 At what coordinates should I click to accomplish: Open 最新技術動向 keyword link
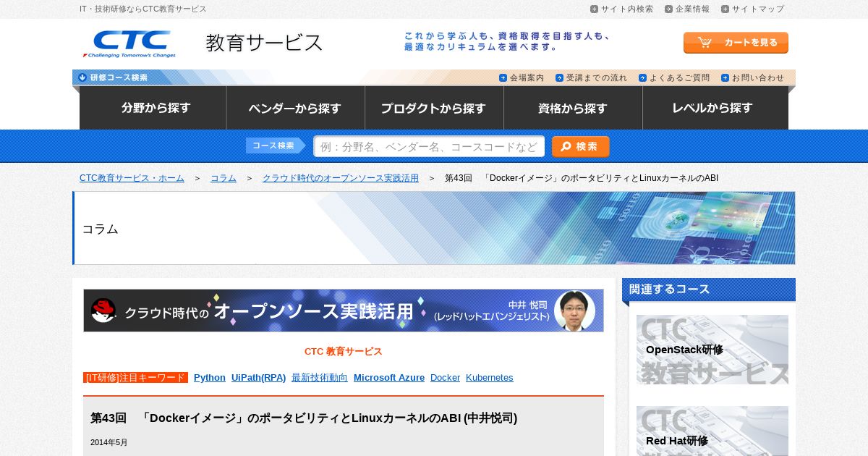[320, 378]
